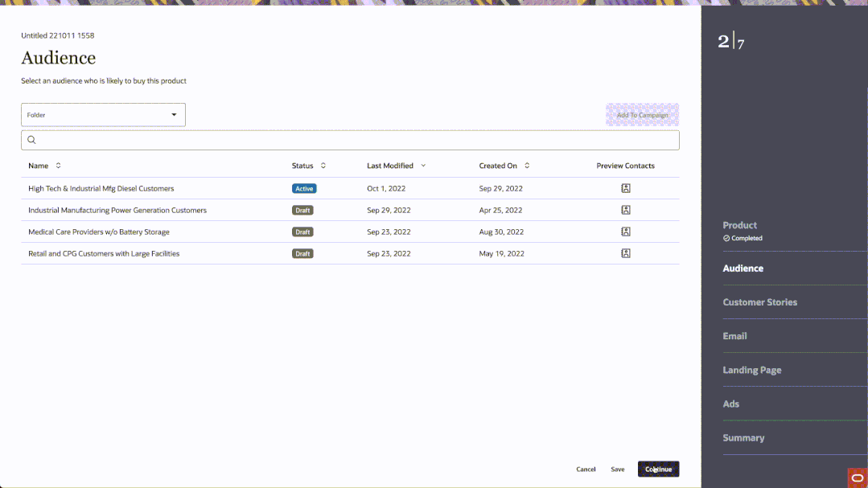
Task: Click the search magnifier icon
Action: coord(31,140)
